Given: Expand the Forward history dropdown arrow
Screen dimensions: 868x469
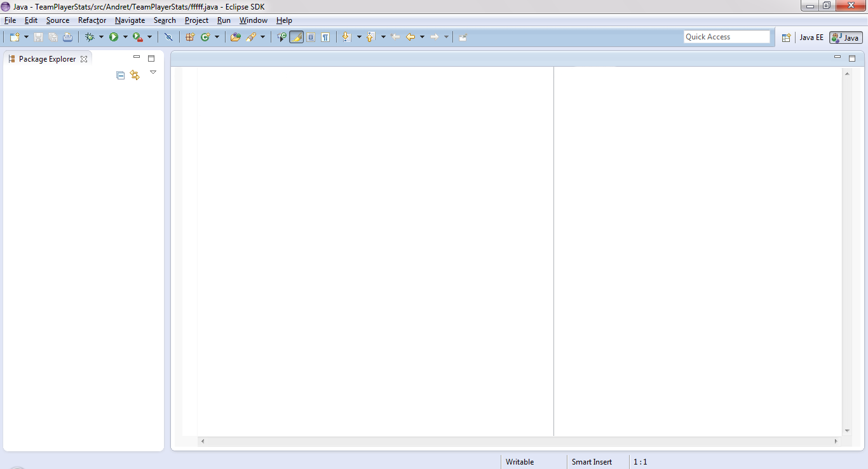Looking at the screenshot, I should 446,37.
